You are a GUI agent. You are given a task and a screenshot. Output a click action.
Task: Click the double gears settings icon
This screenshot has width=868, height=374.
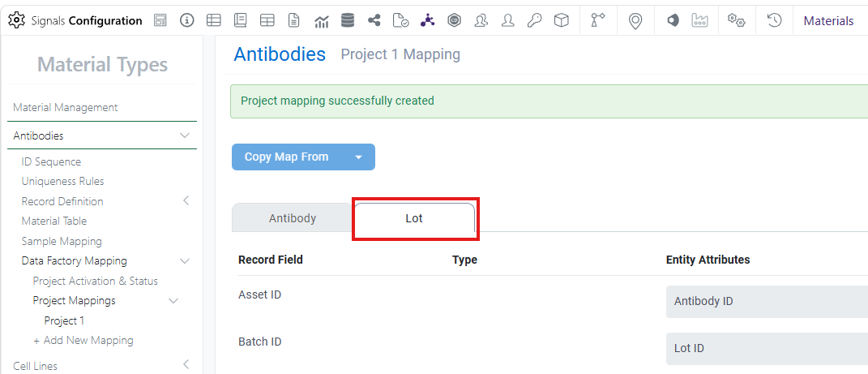(x=736, y=20)
